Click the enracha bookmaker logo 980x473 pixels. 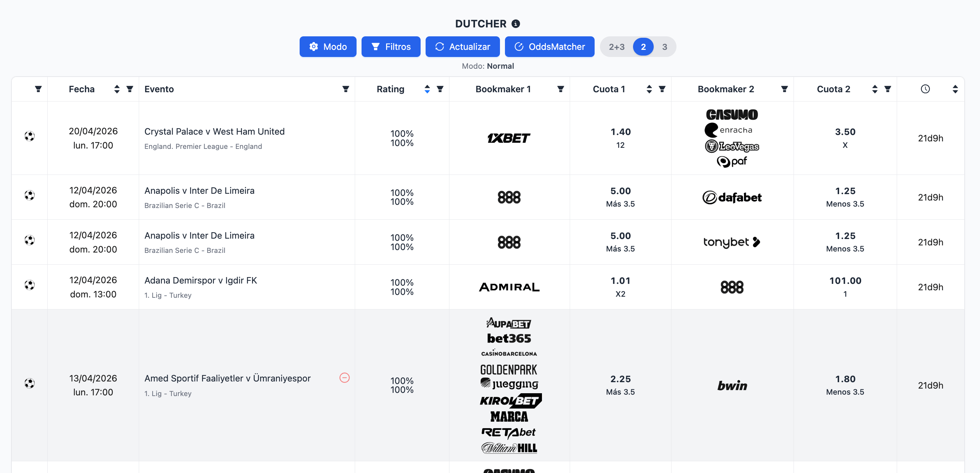[728, 130]
